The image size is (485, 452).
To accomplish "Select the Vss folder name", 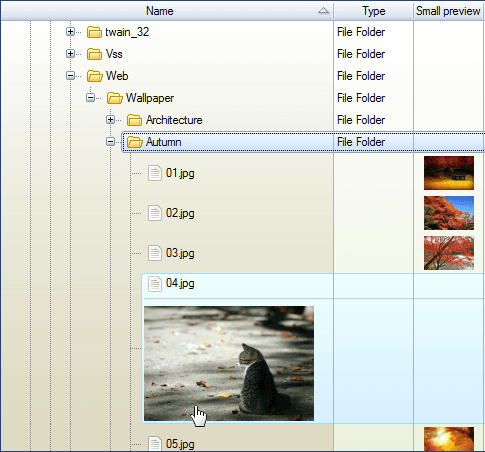I will coord(114,54).
